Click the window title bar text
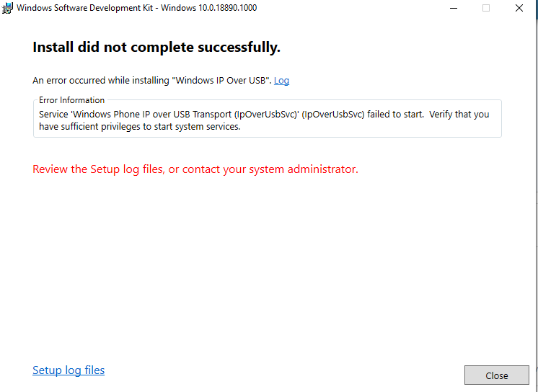The image size is (538, 392). point(136,8)
